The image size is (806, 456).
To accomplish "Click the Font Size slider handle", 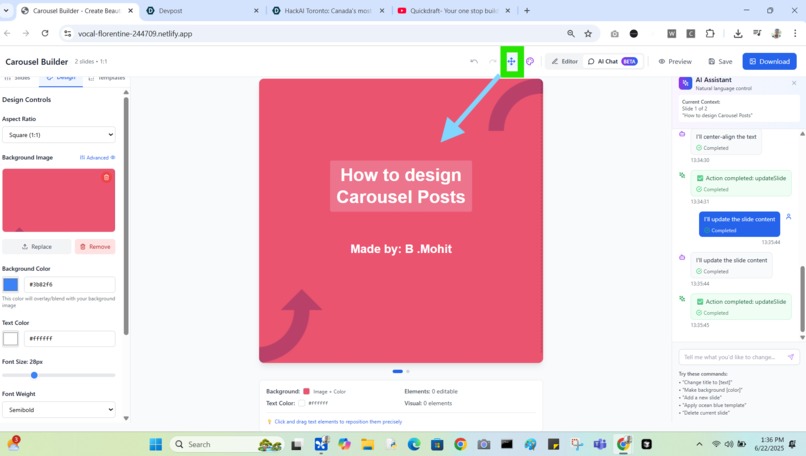I will click(34, 375).
